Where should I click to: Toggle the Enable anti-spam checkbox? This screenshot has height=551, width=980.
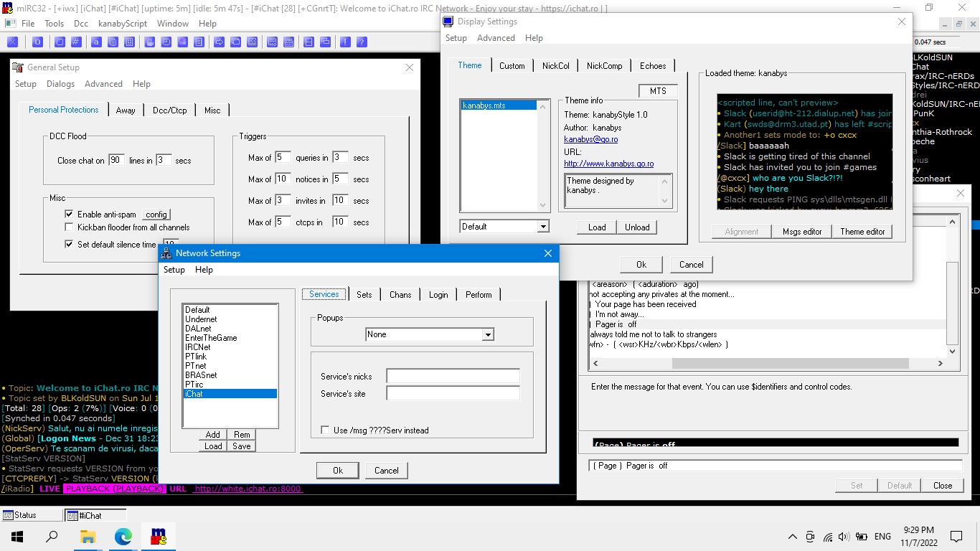[x=69, y=215]
